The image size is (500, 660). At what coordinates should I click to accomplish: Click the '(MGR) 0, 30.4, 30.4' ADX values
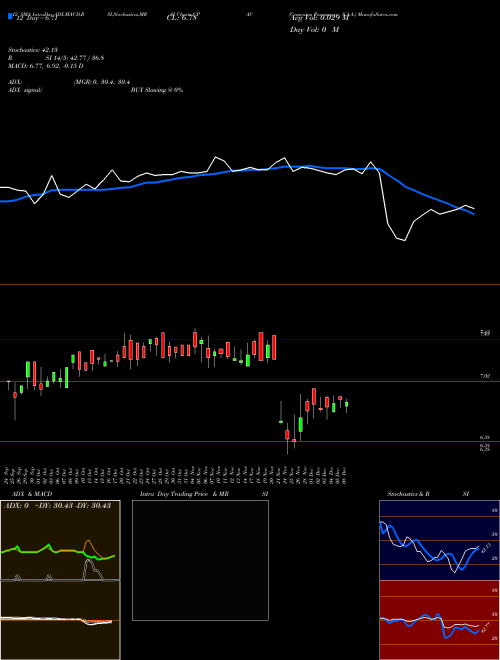coord(101,82)
